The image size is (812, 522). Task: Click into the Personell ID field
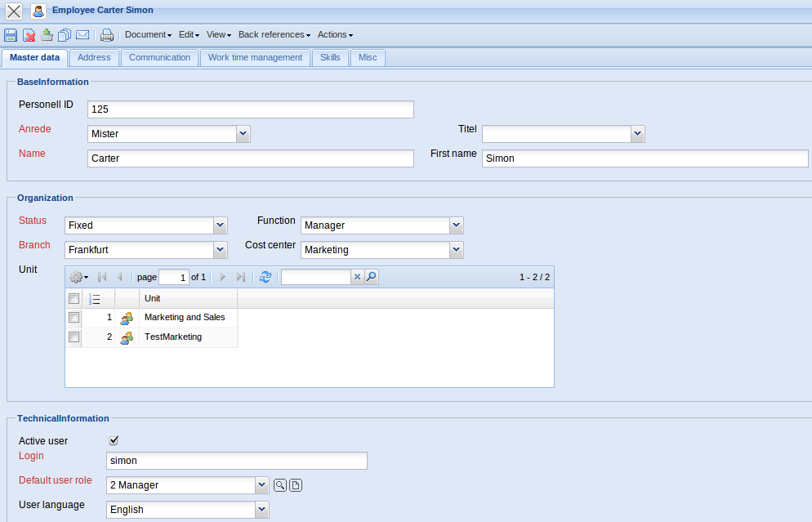pos(250,109)
